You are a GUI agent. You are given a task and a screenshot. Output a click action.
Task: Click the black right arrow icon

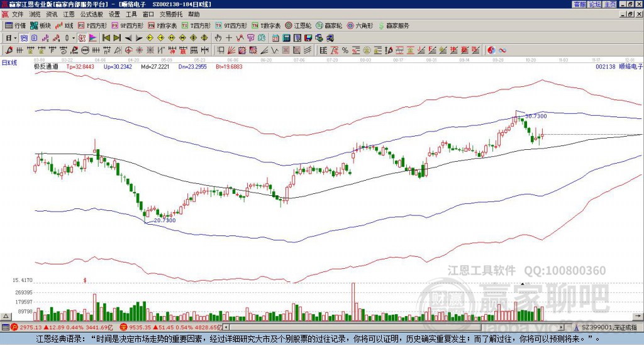pyautogui.click(x=139, y=38)
